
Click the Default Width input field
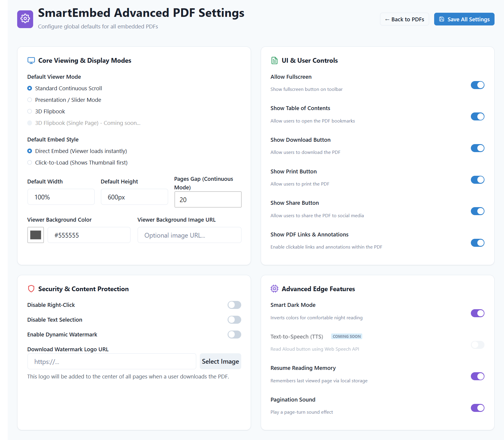(x=61, y=197)
